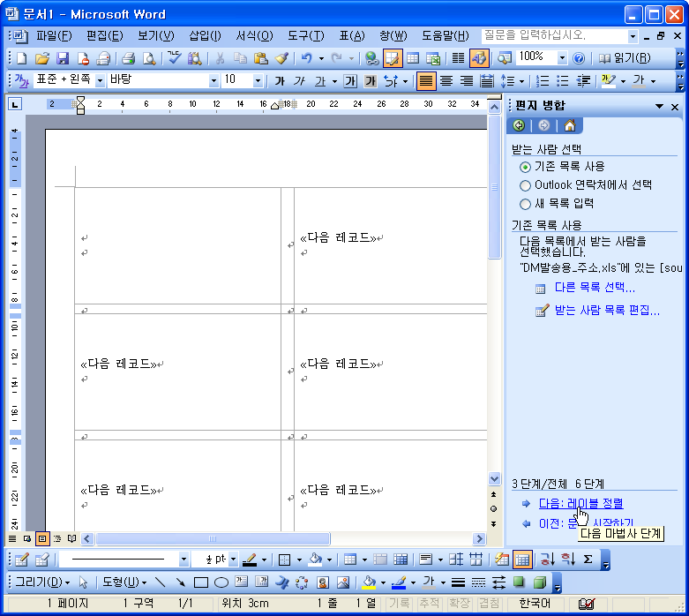Toggle numbered list formatting
Viewport: 689px width, 616px height.
point(543,81)
